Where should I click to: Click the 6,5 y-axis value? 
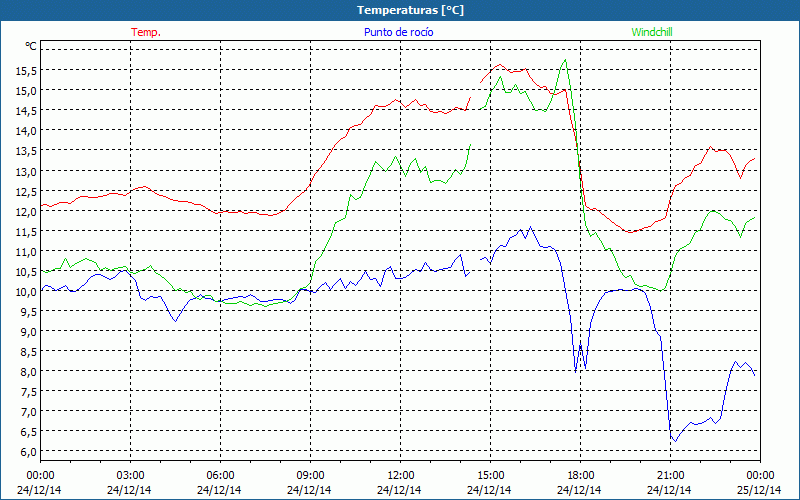[29, 432]
